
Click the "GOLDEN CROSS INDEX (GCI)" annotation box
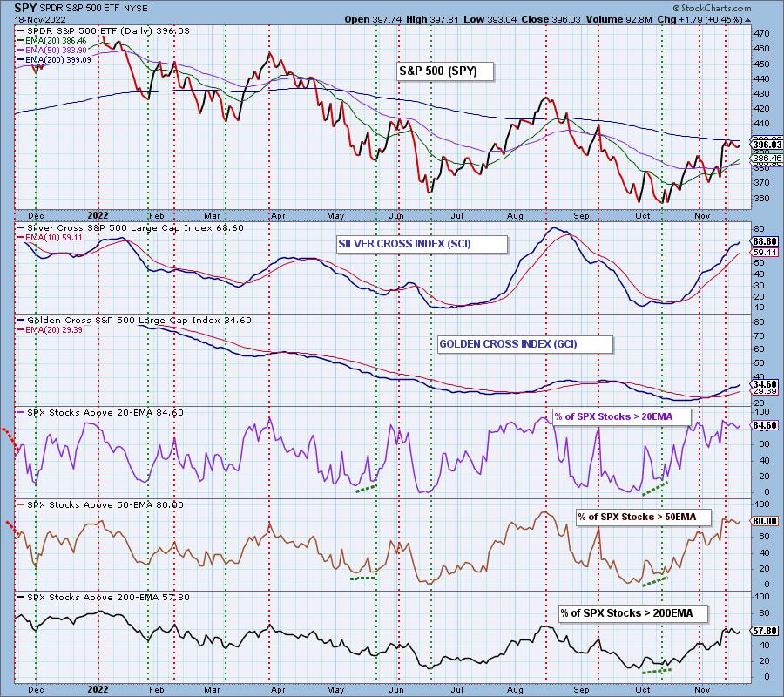(525, 344)
